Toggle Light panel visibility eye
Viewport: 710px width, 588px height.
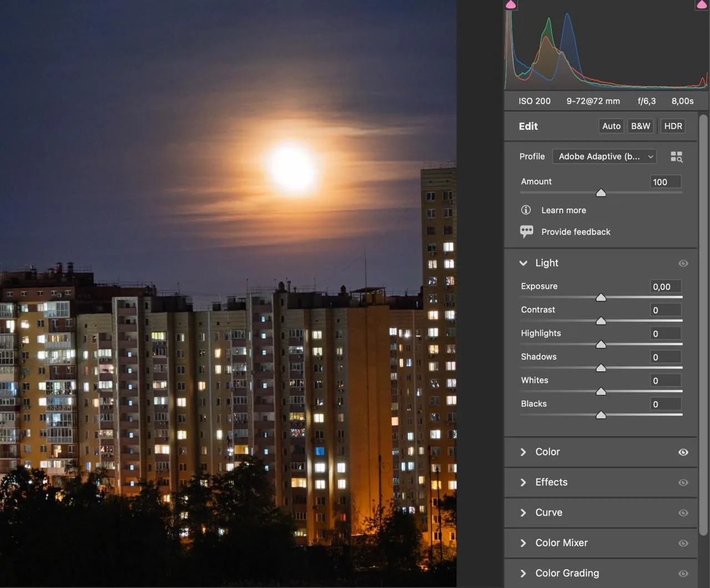click(x=683, y=263)
